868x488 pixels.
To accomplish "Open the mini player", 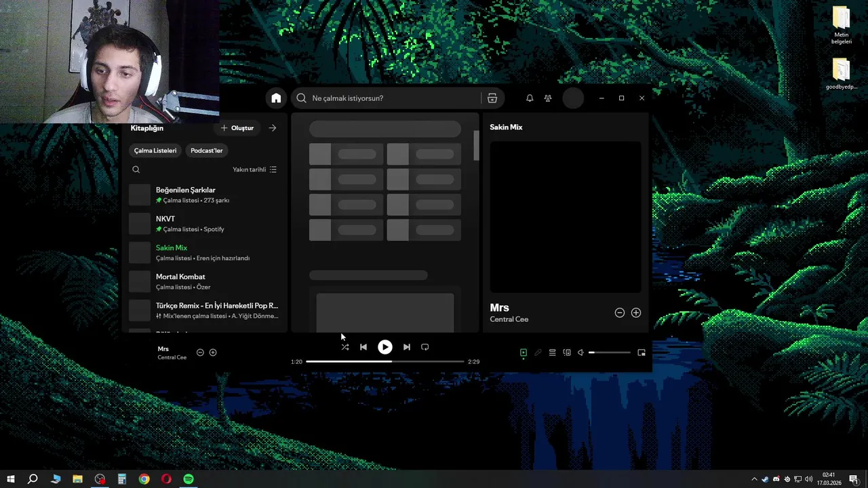I will [x=642, y=352].
